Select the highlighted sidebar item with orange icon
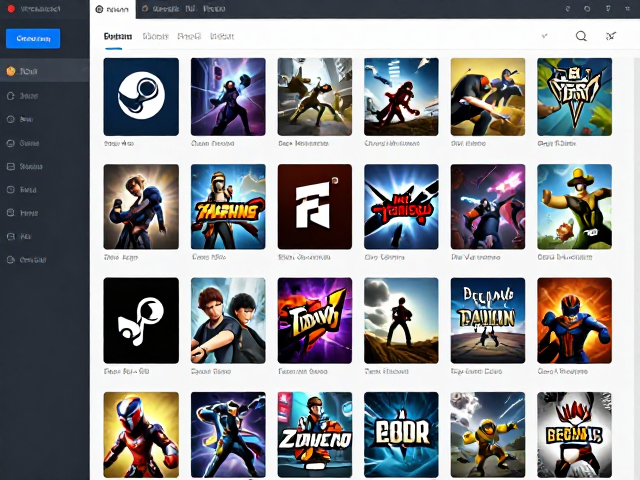The width and height of the screenshot is (640, 480). [44, 71]
